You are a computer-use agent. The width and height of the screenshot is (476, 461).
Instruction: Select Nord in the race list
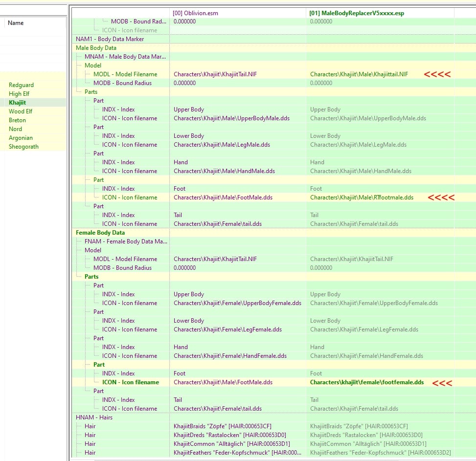pos(15,129)
